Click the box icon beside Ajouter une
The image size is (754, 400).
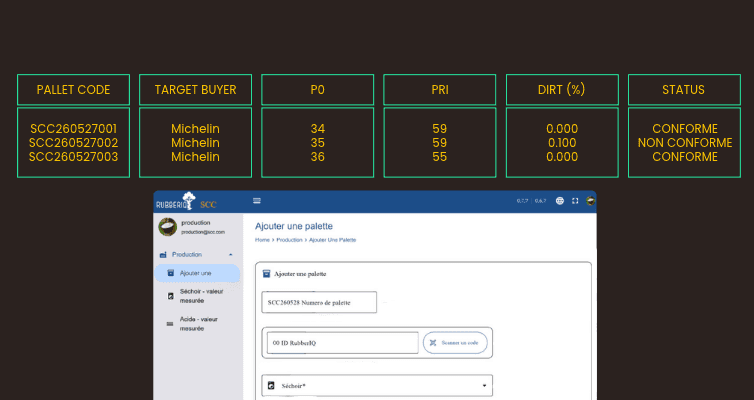click(170, 273)
